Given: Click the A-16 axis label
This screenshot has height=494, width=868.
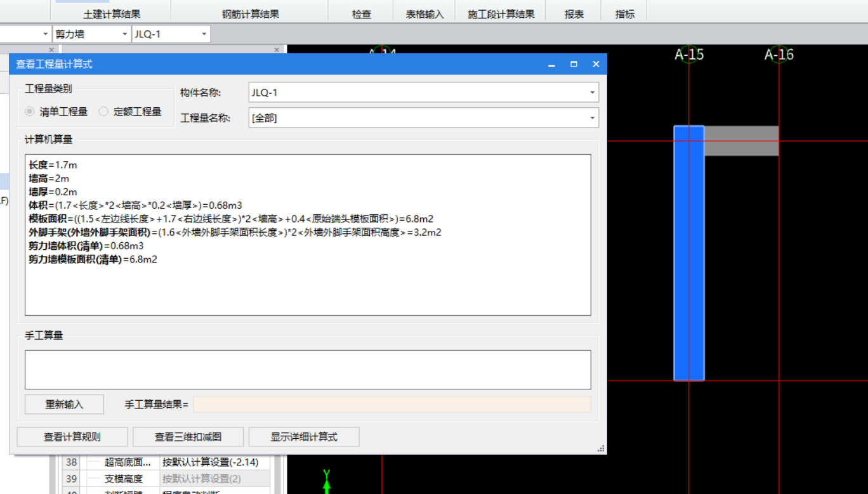Looking at the screenshot, I should point(779,55).
